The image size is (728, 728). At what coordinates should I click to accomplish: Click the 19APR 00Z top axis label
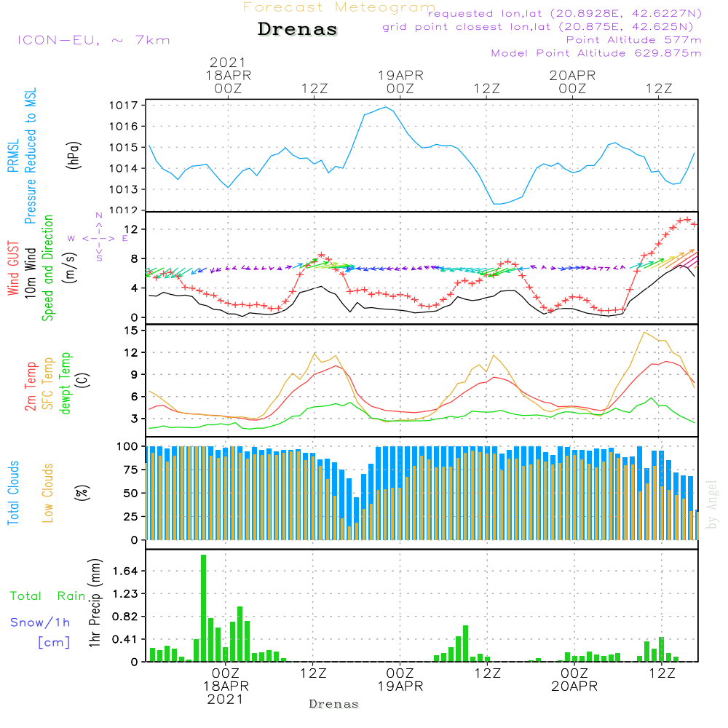pos(400,82)
